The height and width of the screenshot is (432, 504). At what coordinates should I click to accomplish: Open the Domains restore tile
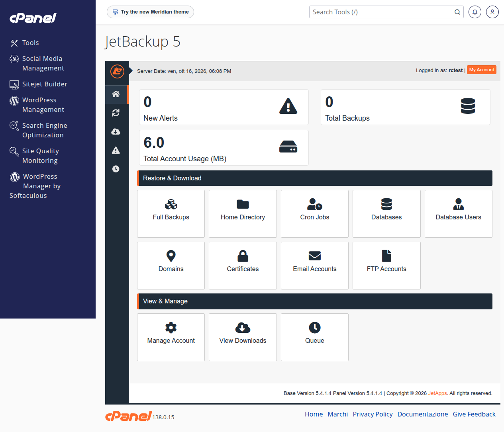(x=171, y=266)
